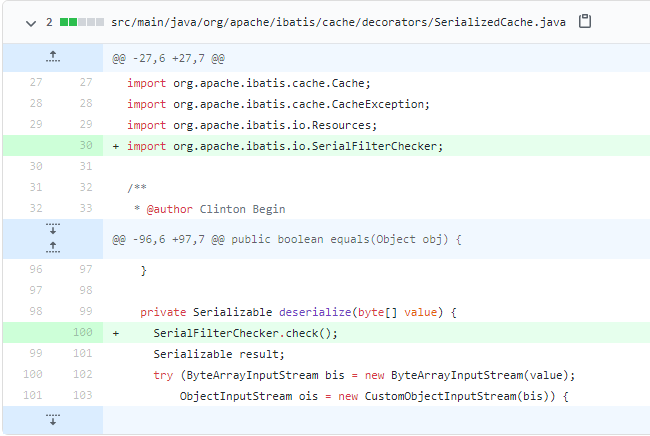650x436 pixels.
Task: Expand lines above the first hunk
Action: (x=52, y=58)
